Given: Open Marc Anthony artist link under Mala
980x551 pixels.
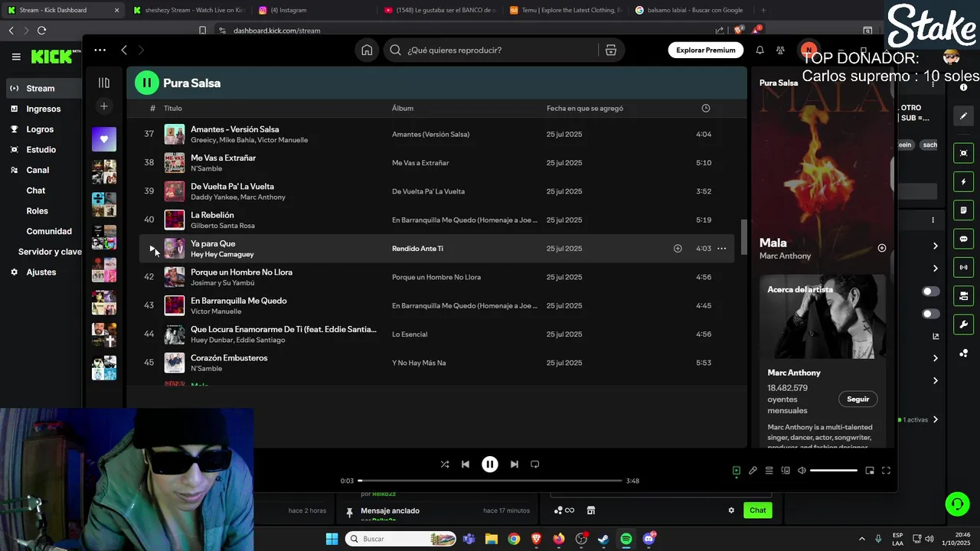Looking at the screenshot, I should click(785, 256).
